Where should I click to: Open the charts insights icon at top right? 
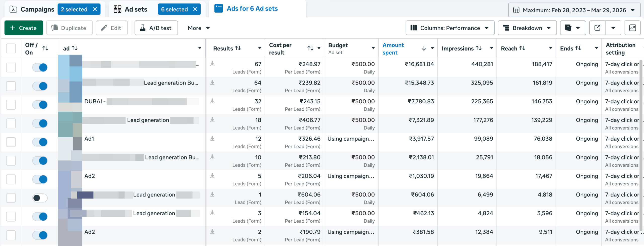(632, 28)
